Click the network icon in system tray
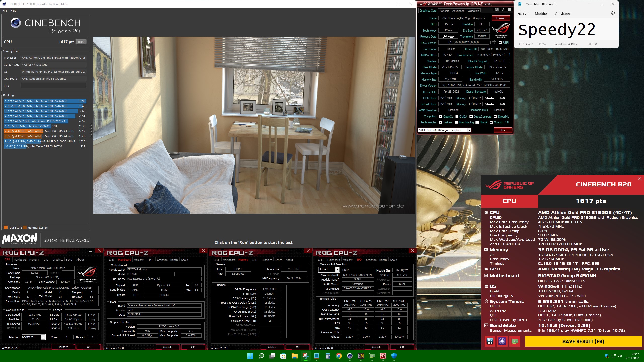The height and width of the screenshot is (362, 644). pos(613,356)
